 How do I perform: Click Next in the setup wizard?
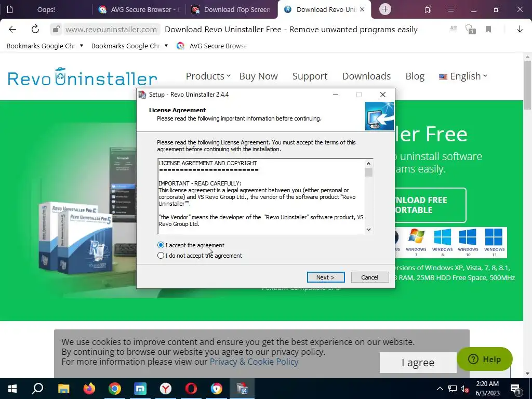[326, 277]
